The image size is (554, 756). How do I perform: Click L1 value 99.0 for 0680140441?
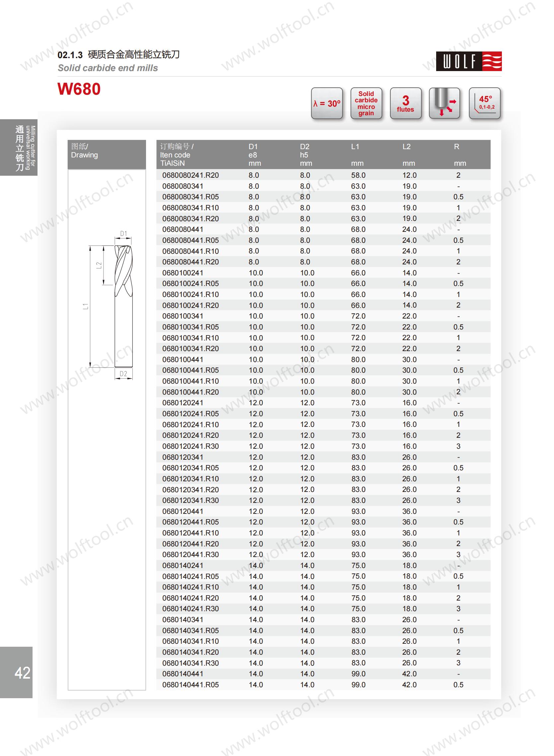pyautogui.click(x=358, y=674)
